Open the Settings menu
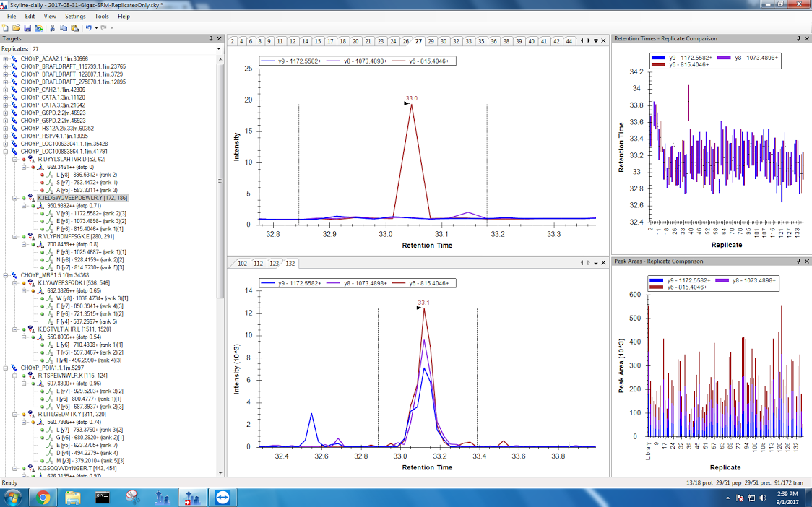This screenshot has width=812, height=507. click(74, 16)
